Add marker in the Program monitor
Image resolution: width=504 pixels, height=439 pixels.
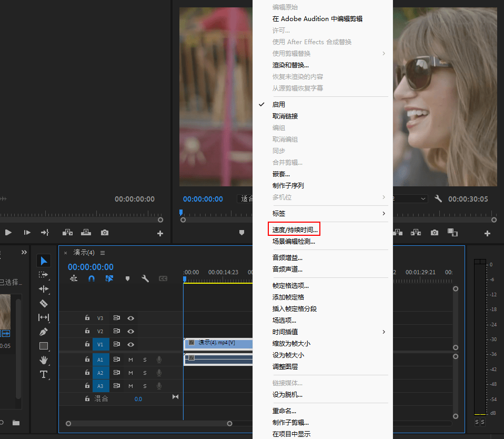tap(241, 233)
